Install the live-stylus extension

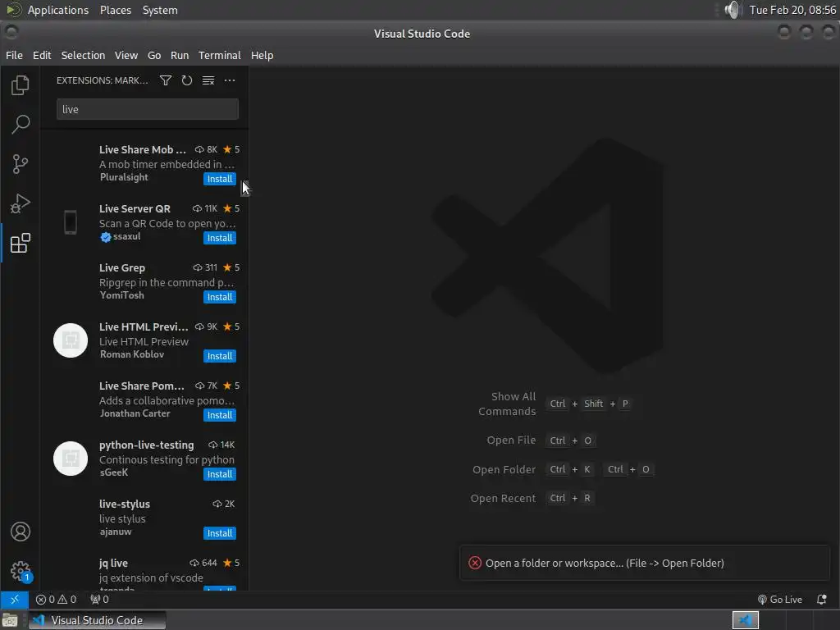(x=220, y=533)
